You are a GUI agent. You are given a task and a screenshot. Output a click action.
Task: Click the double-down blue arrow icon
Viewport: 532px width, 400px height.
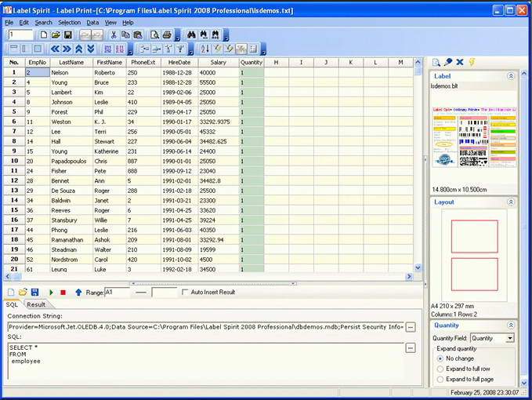pyautogui.click(x=91, y=49)
